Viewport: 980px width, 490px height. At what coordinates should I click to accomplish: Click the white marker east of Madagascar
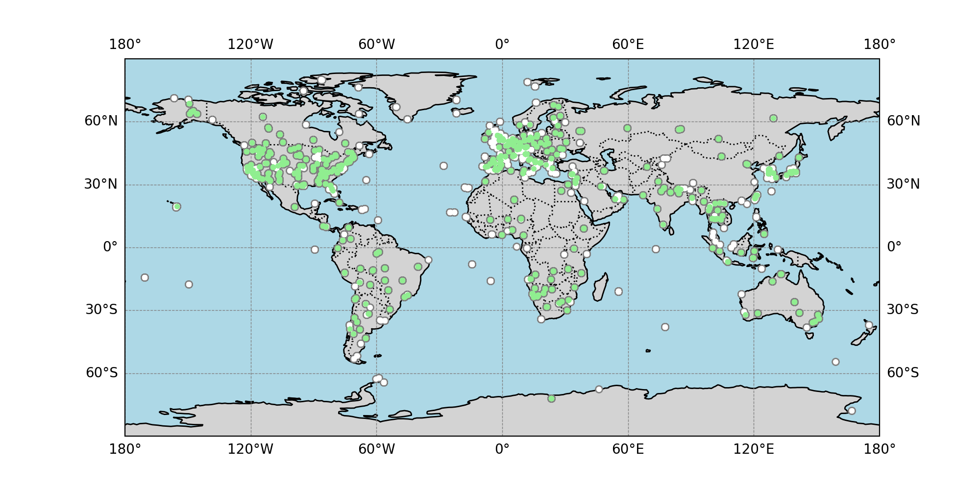[618, 292]
